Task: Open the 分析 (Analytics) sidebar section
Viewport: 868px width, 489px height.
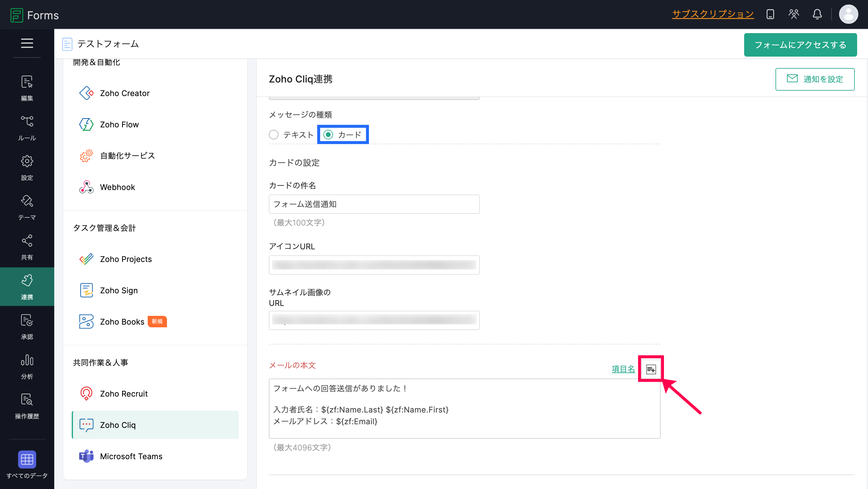Action: pos(27,366)
